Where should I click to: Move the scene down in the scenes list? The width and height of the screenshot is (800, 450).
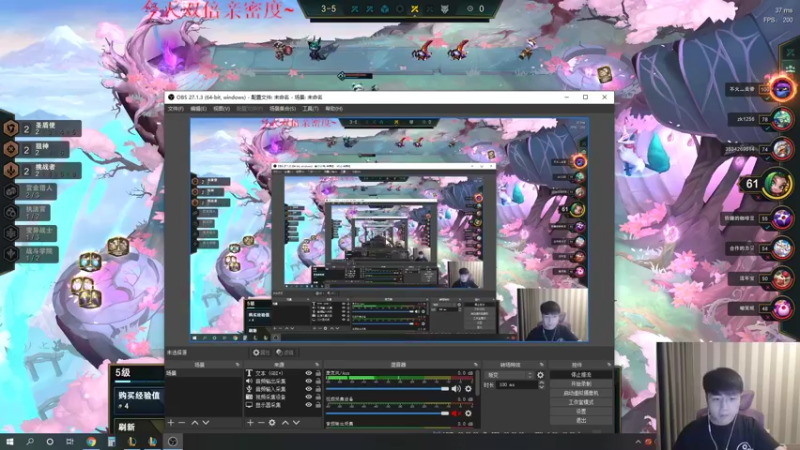pyautogui.click(x=206, y=422)
